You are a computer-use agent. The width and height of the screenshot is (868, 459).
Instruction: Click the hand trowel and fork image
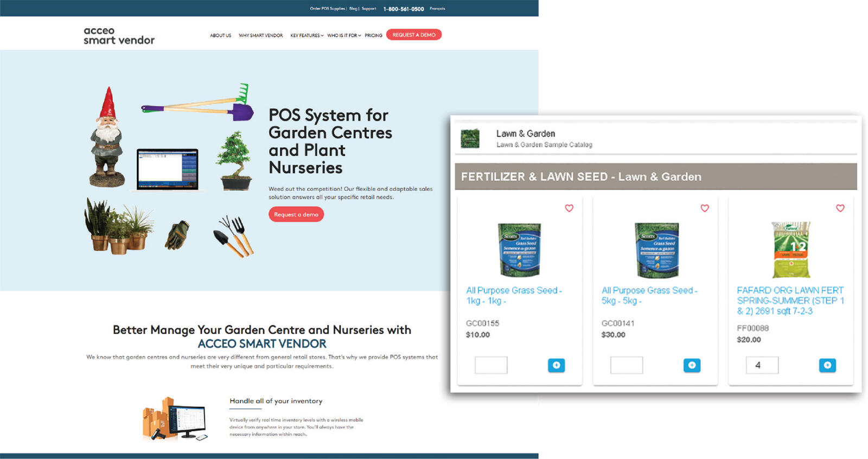[234, 236]
